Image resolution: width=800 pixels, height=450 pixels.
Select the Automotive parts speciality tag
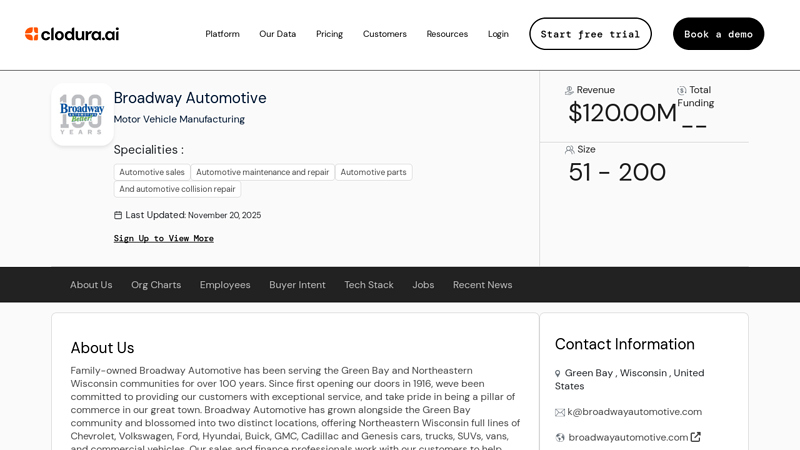[x=373, y=172]
